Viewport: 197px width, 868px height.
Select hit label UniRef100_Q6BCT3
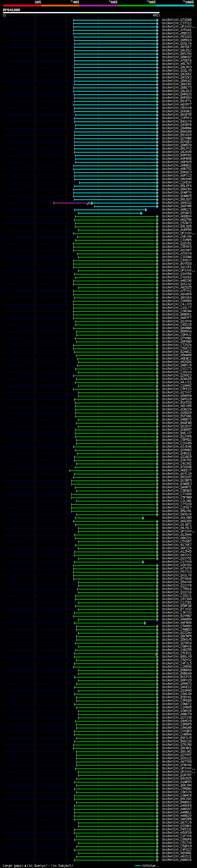177,88
